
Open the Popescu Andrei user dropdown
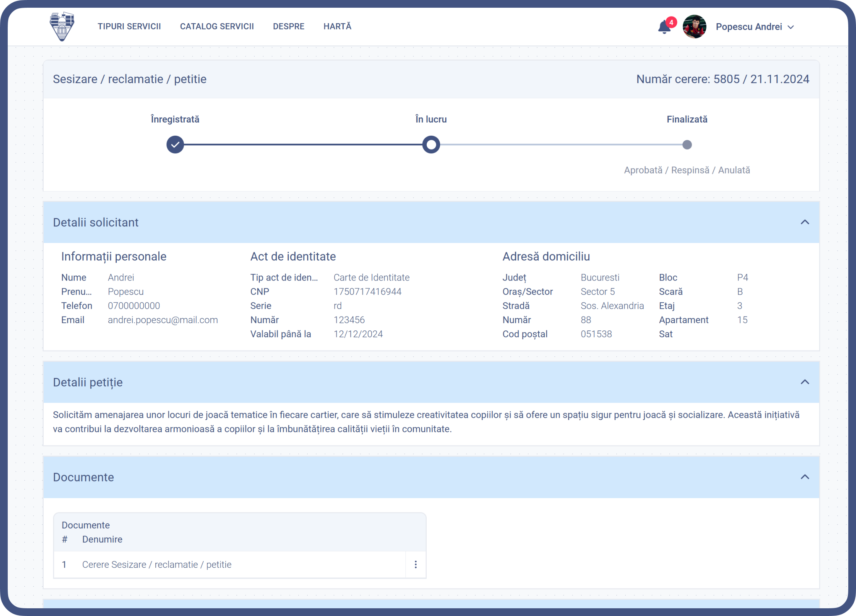[755, 27]
